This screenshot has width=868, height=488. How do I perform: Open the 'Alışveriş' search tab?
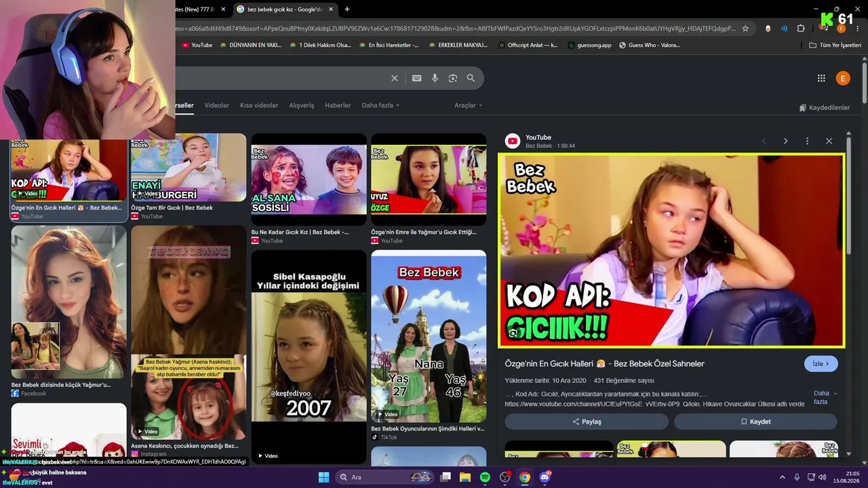coord(302,106)
